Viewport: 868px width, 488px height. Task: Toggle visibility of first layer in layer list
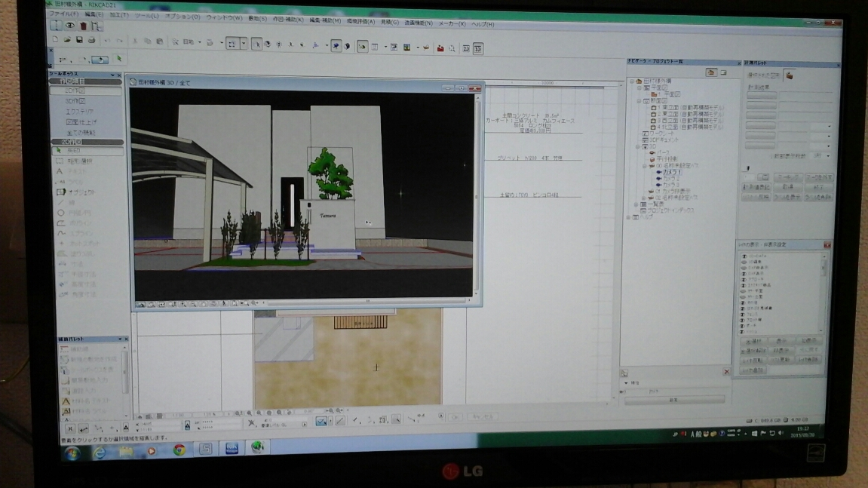[x=743, y=258]
